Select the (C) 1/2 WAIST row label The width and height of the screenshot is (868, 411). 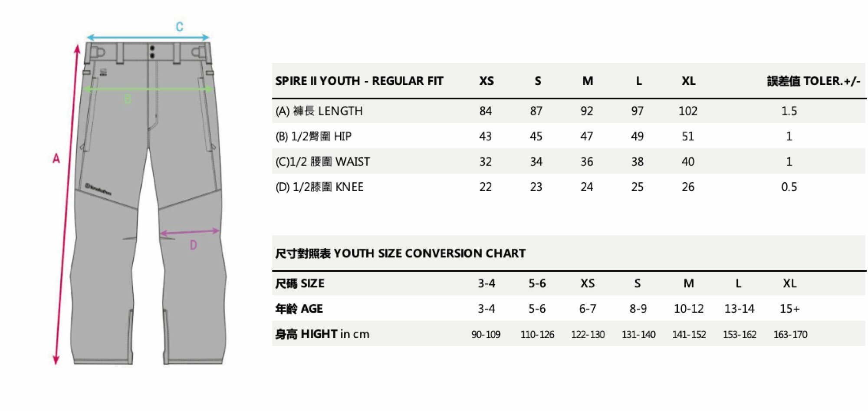pos(322,162)
